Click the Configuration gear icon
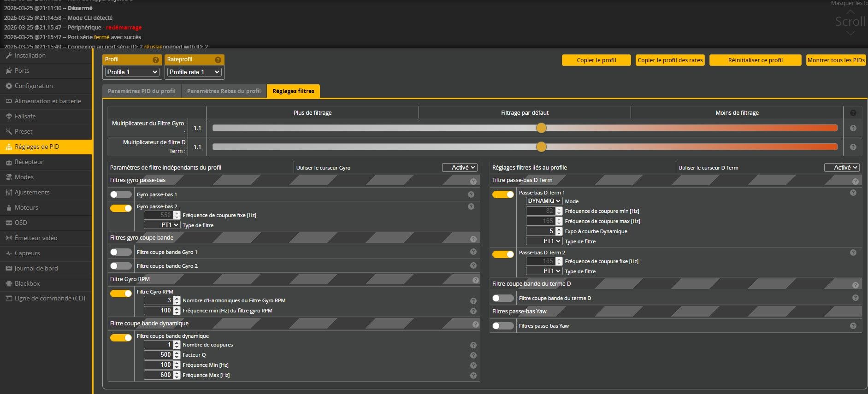This screenshot has width=868, height=394. click(9, 86)
